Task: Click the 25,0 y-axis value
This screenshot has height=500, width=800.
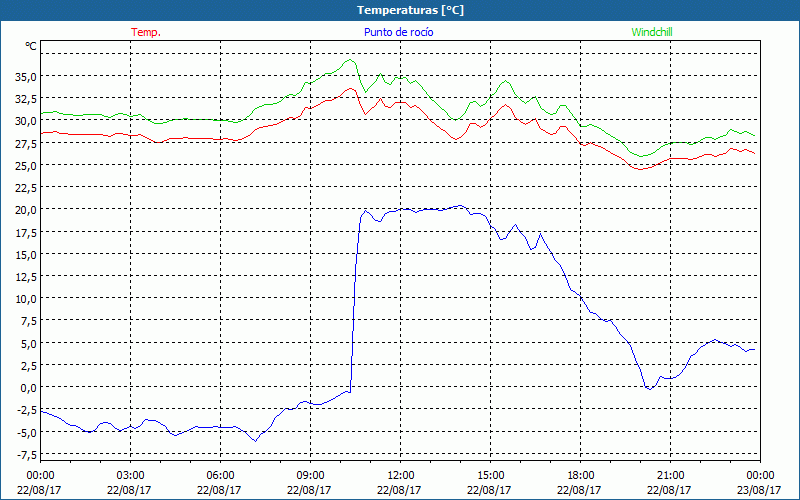Action: click(x=27, y=165)
